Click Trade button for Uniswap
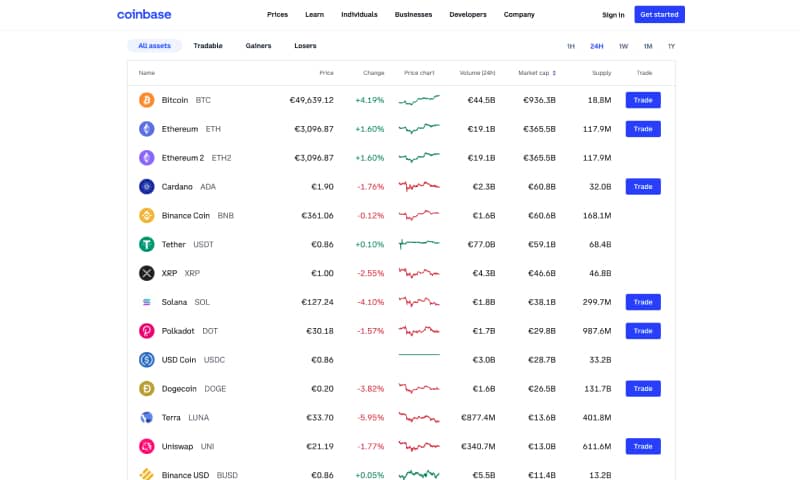800x480 pixels. [643, 446]
